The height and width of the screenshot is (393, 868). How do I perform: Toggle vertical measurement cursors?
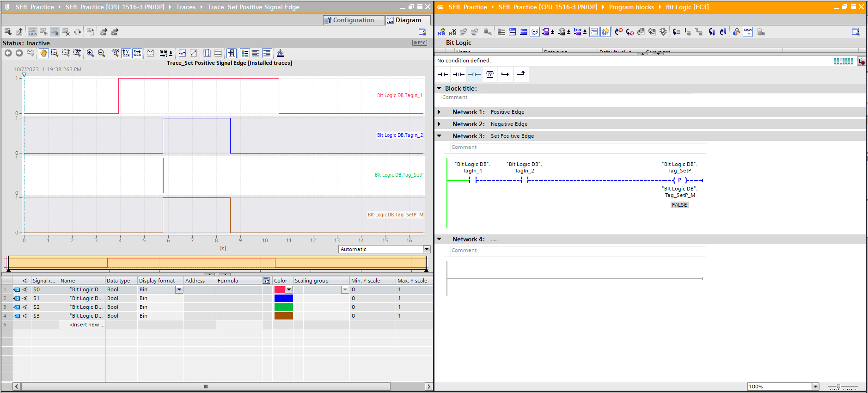pyautogui.click(x=207, y=53)
